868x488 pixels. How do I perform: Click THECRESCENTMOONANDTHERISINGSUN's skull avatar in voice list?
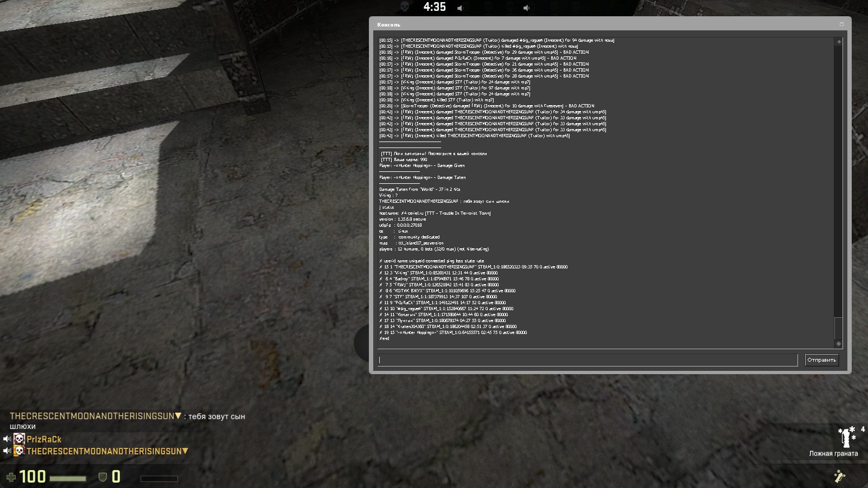20,451
